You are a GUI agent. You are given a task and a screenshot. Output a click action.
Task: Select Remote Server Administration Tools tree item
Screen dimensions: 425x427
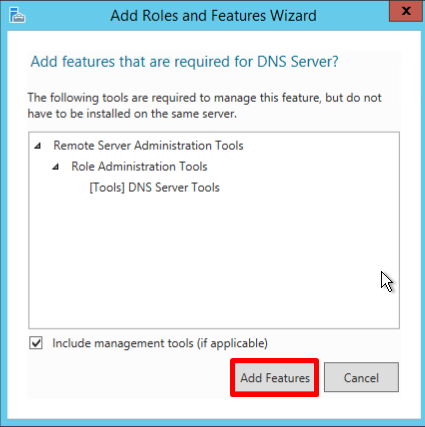(148, 146)
